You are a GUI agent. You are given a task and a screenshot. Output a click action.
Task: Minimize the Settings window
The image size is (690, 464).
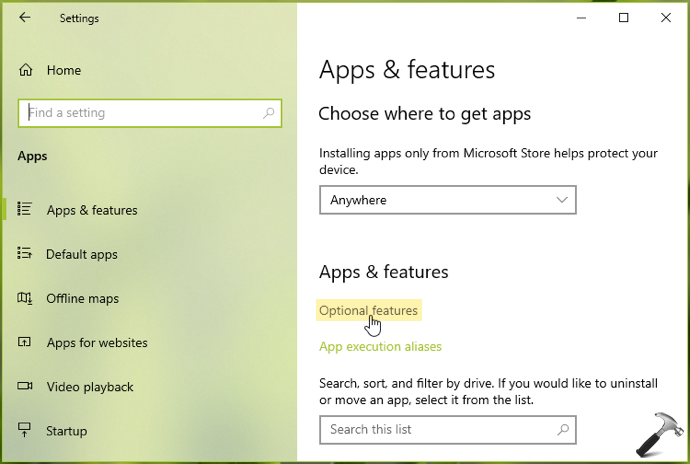581,18
